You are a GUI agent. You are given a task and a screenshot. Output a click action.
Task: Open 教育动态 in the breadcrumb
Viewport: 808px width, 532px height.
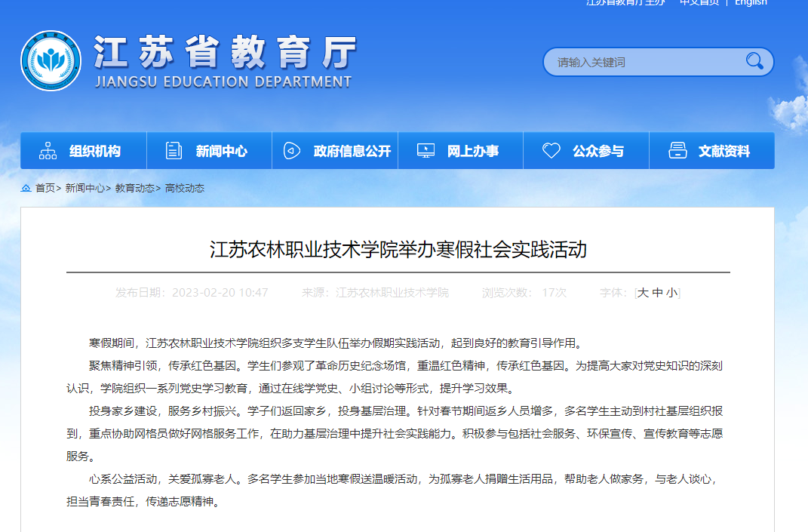click(x=134, y=188)
